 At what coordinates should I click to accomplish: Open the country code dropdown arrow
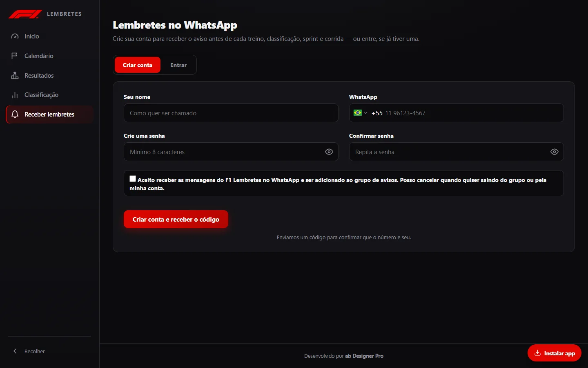(366, 113)
